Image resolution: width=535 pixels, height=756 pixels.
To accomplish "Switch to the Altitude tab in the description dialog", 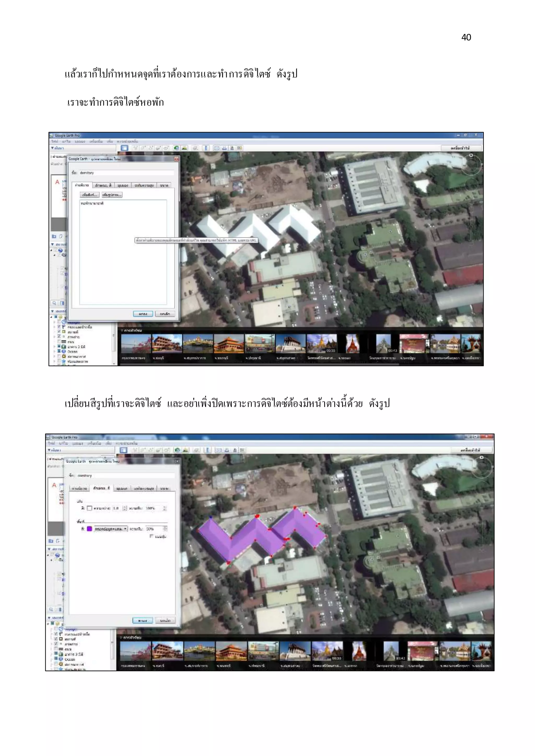I will point(144,185).
